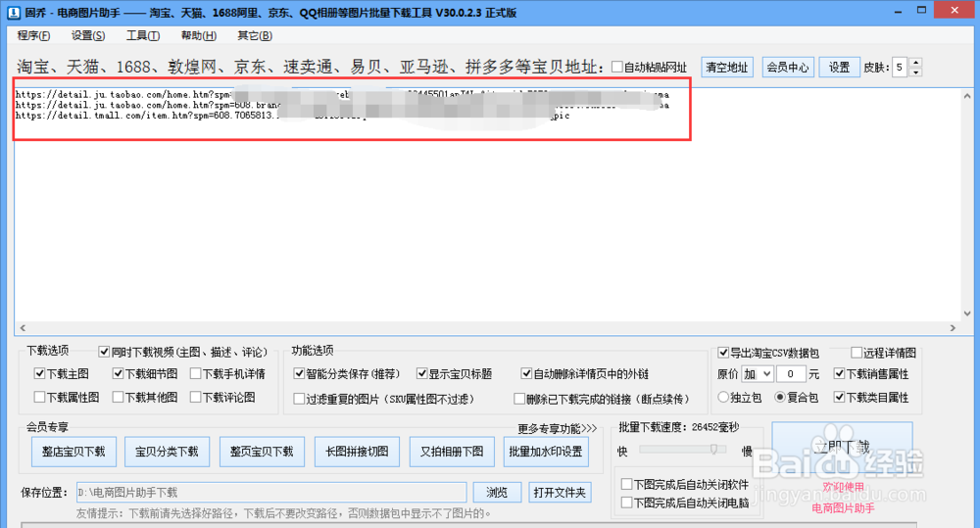Select 独立包 radio button
Viewport: 980px width, 528px height.
point(723,397)
